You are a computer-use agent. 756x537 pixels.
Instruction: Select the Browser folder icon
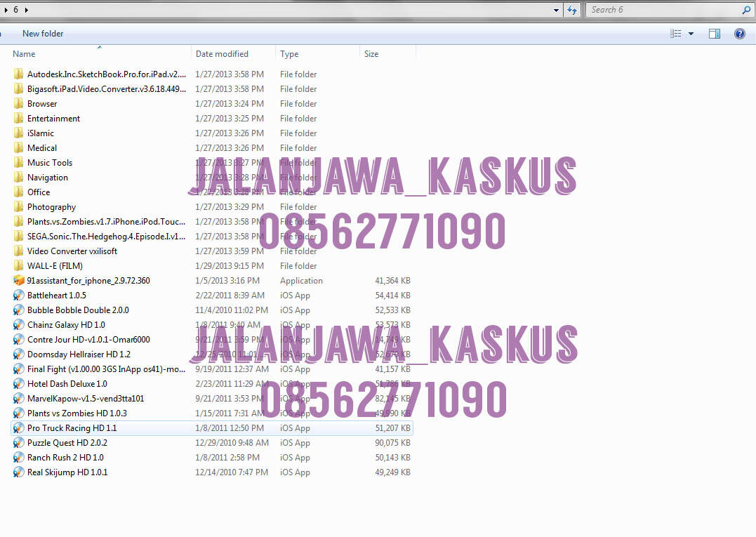[18, 104]
